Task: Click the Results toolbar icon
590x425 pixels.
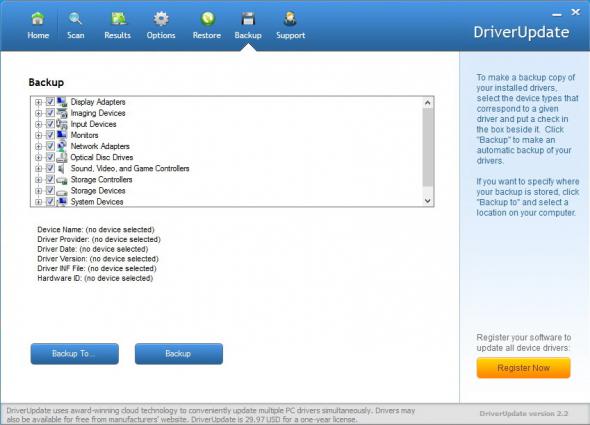Action: tap(119, 18)
